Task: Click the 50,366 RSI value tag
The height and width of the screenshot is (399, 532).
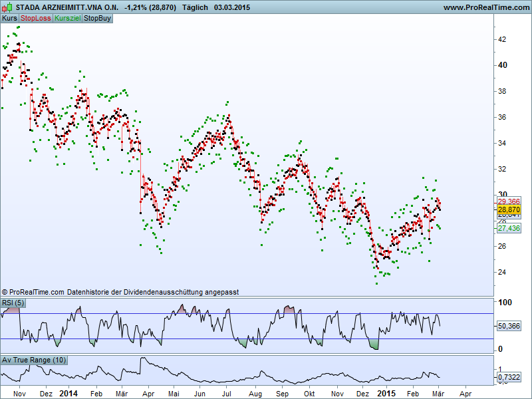Action: pyautogui.click(x=509, y=326)
